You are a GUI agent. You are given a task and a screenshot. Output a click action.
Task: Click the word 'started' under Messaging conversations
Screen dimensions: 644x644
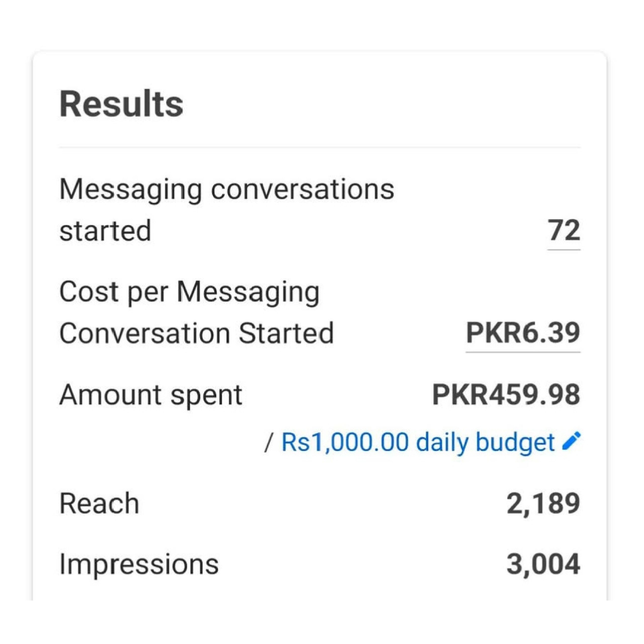[105, 230]
